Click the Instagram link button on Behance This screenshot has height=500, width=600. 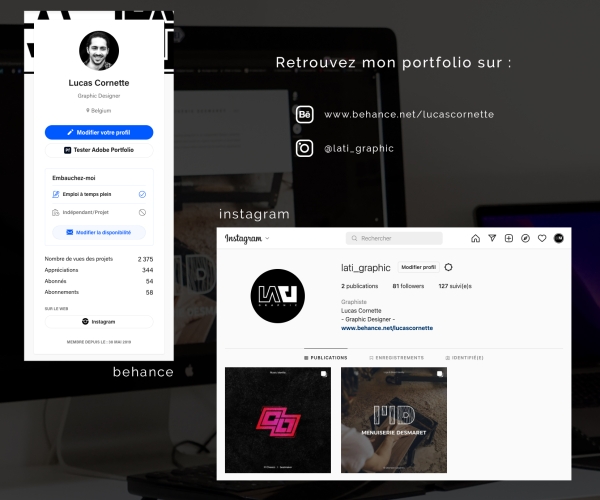(x=99, y=322)
